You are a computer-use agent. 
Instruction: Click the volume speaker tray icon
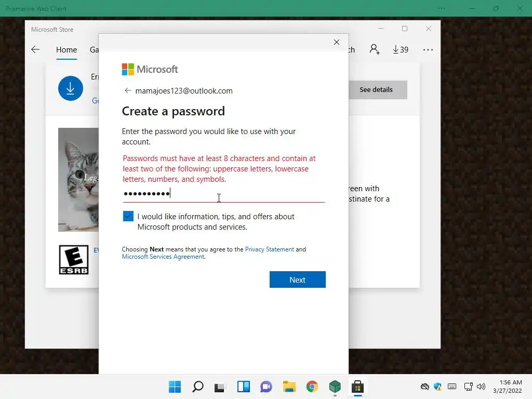click(x=481, y=387)
